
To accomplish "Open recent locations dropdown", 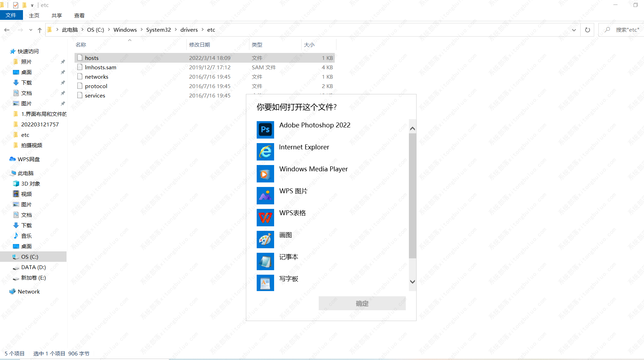I will point(31,30).
